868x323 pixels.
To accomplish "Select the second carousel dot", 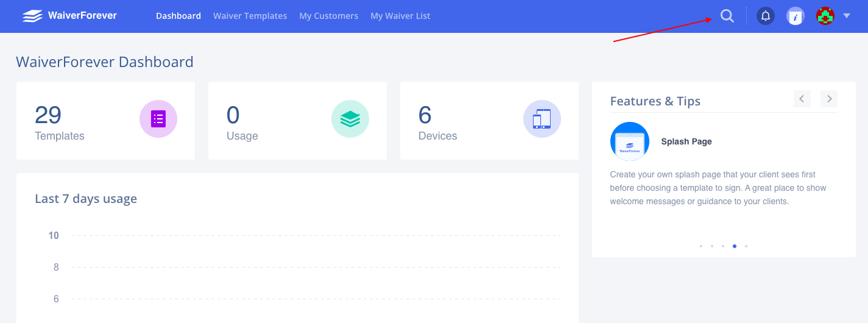I will (x=712, y=246).
